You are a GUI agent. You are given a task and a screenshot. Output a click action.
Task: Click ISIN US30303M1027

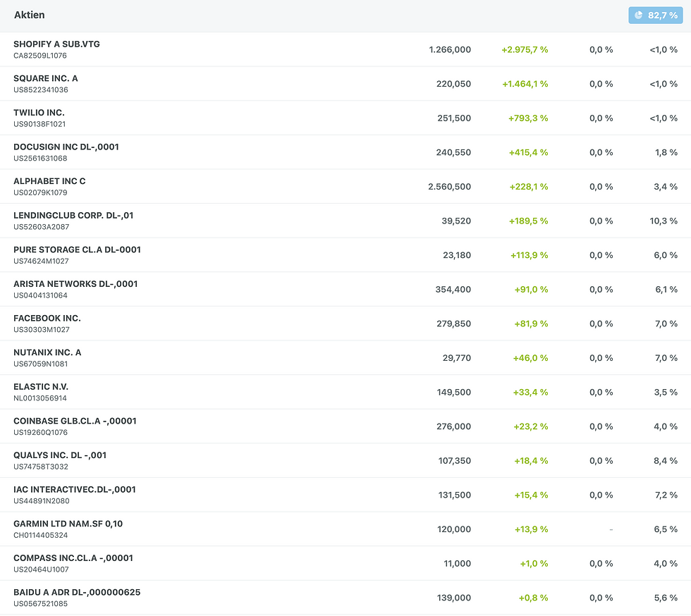(42, 330)
